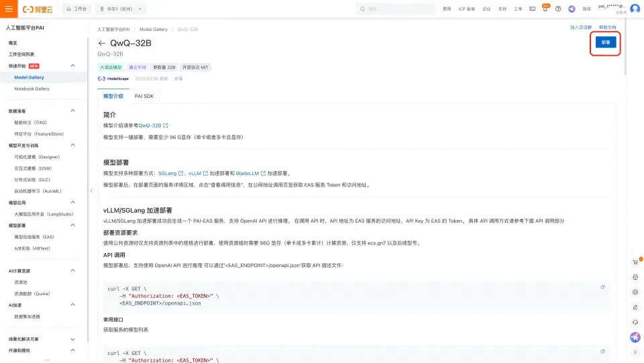Expand the 场景化解决方案 section

[x=72, y=340]
